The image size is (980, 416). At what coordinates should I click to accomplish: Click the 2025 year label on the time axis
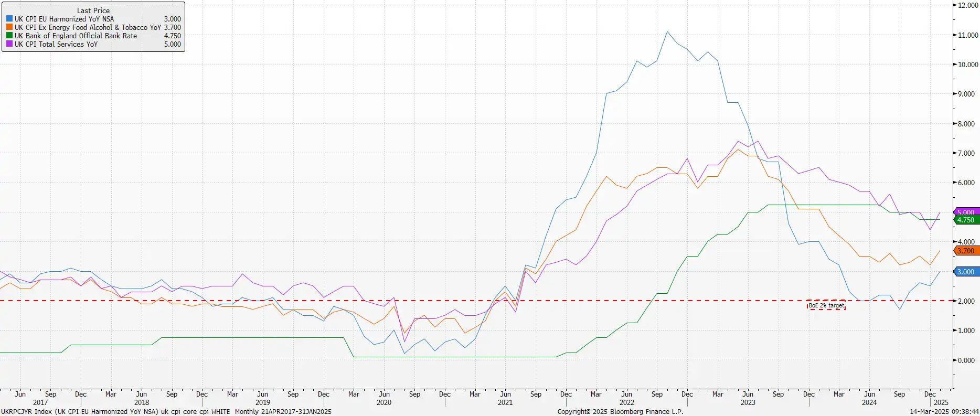click(941, 402)
